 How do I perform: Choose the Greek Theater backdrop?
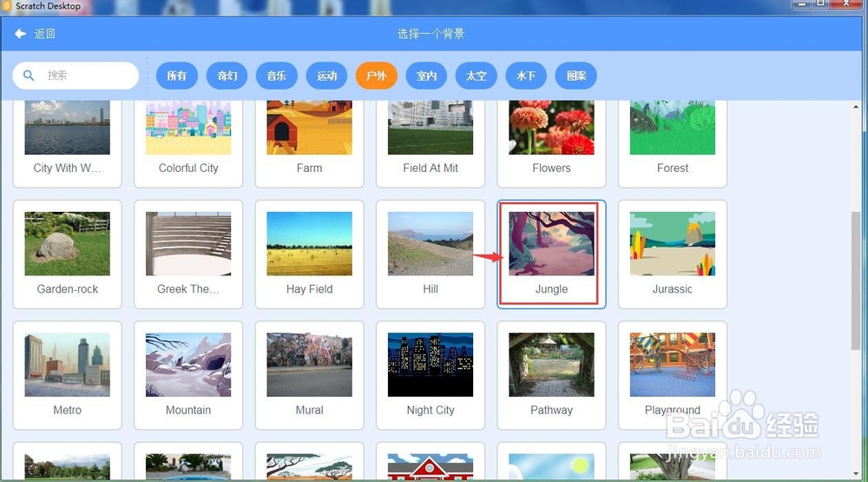(x=188, y=254)
